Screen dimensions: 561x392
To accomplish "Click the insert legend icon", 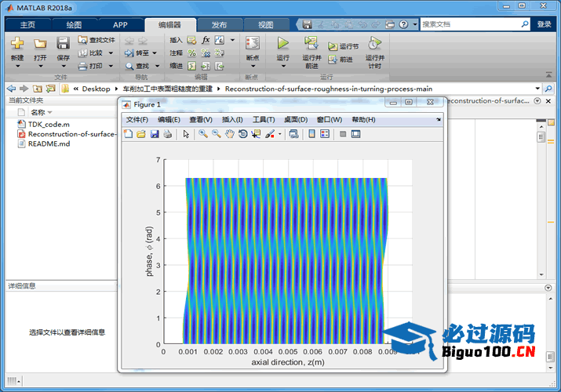I will pos(325,134).
